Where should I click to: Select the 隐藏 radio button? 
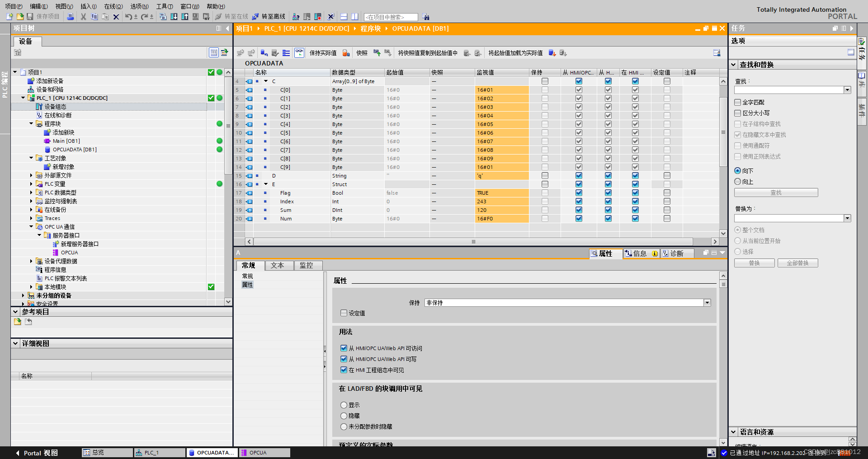click(x=344, y=416)
